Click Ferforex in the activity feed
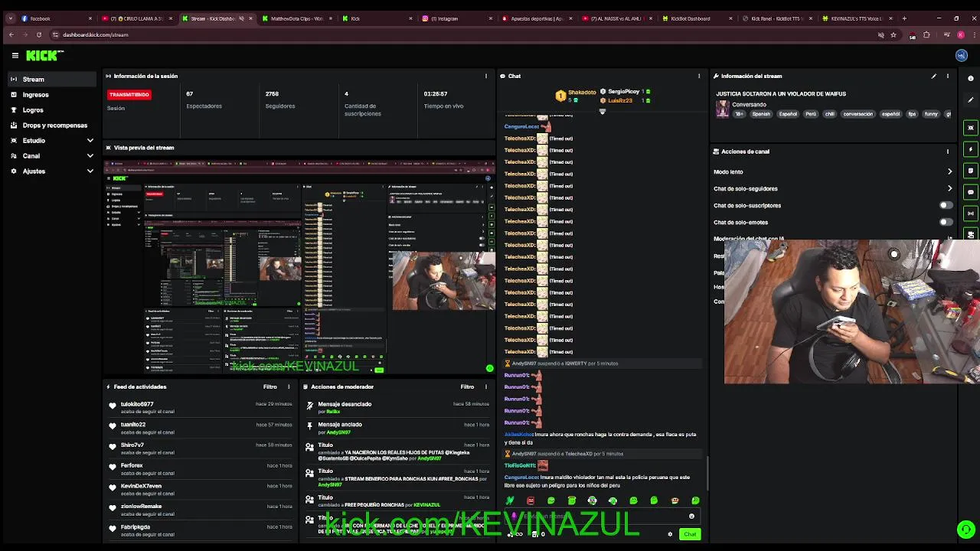The height and width of the screenshot is (551, 980). 132,465
